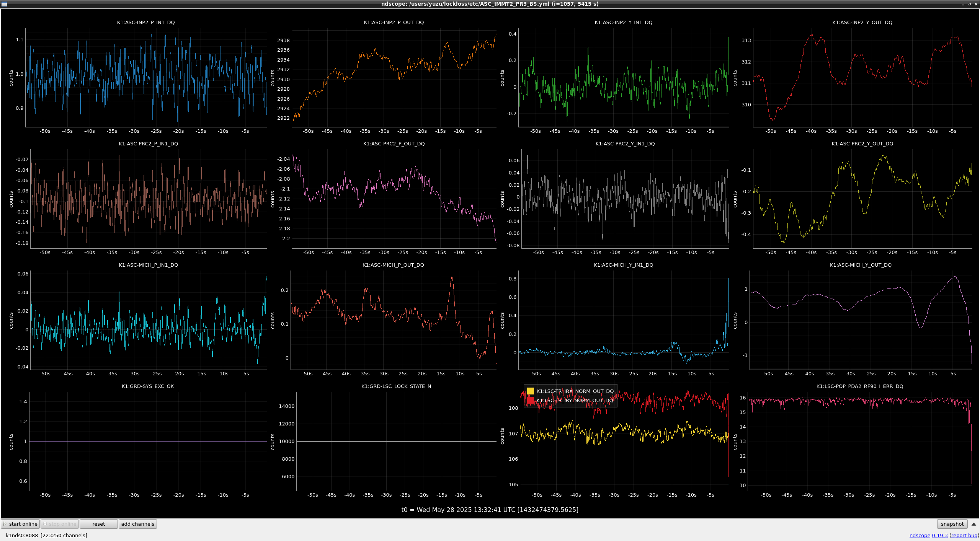Click plot title K1:ASC-PRC2_P_OUT_DQ

(394, 143)
